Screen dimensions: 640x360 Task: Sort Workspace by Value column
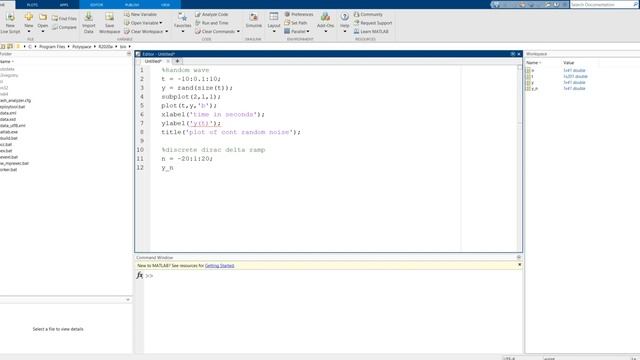(x=569, y=62)
